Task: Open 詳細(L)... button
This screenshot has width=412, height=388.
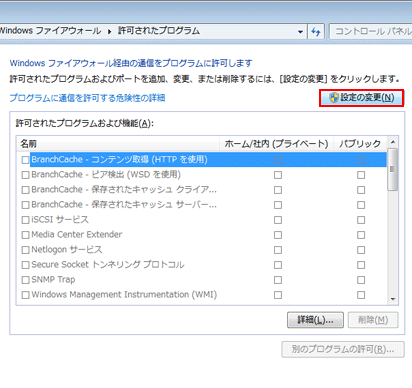Action: coord(315,320)
